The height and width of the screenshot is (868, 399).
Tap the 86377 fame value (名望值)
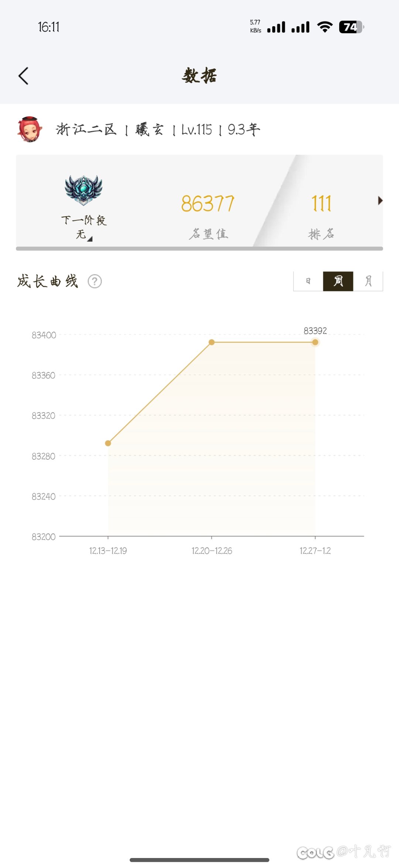click(x=208, y=204)
